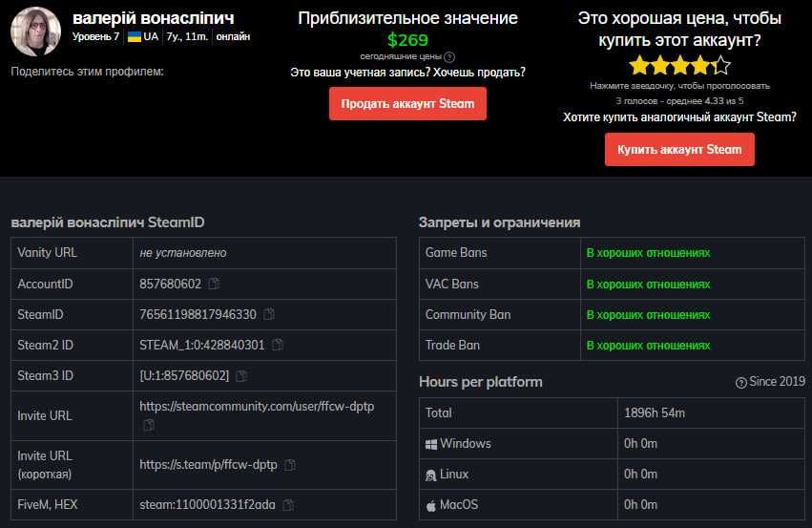The image size is (812, 528).
Task: Click the Запреты и ограничения heading
Action: (499, 222)
